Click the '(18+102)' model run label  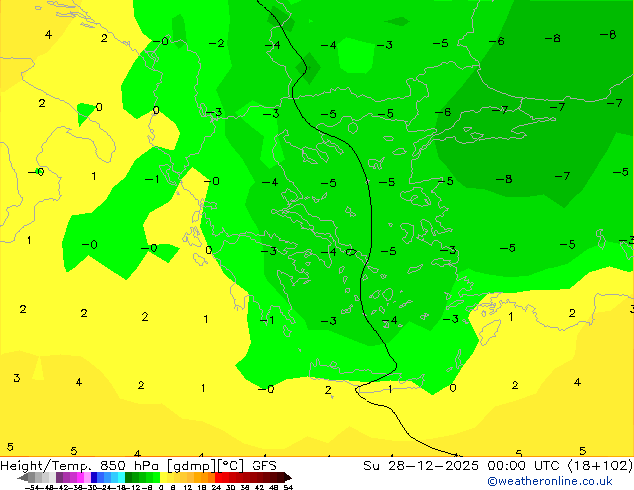[600, 466]
